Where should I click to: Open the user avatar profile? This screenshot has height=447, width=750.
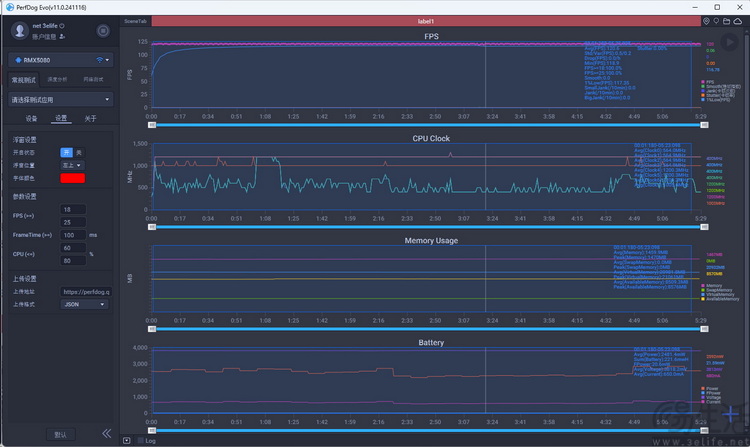click(x=20, y=31)
